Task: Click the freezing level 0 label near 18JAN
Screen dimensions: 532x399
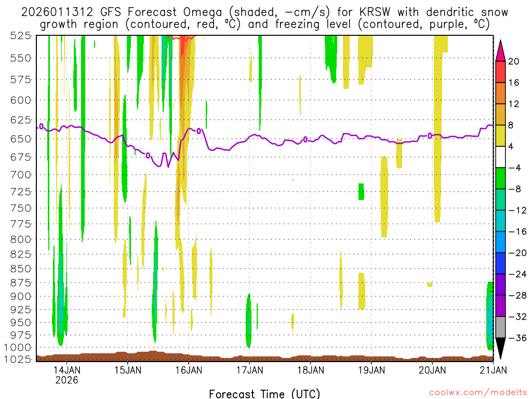Action: click(x=305, y=139)
